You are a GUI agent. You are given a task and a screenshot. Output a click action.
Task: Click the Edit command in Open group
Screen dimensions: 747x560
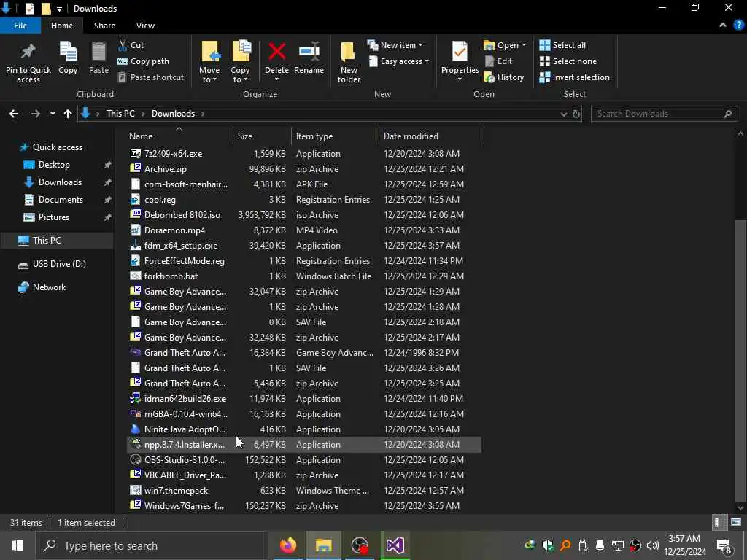(x=499, y=61)
